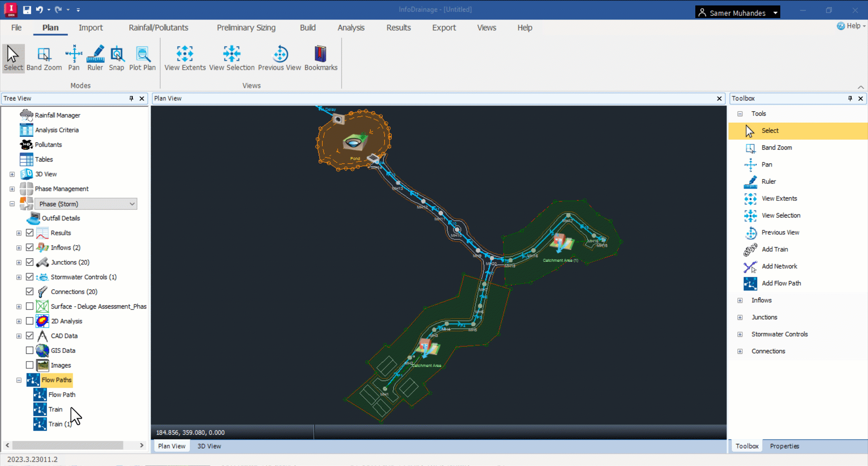Enable the 2D Analysis checkbox
Image resolution: width=868 pixels, height=466 pixels.
pyautogui.click(x=30, y=321)
